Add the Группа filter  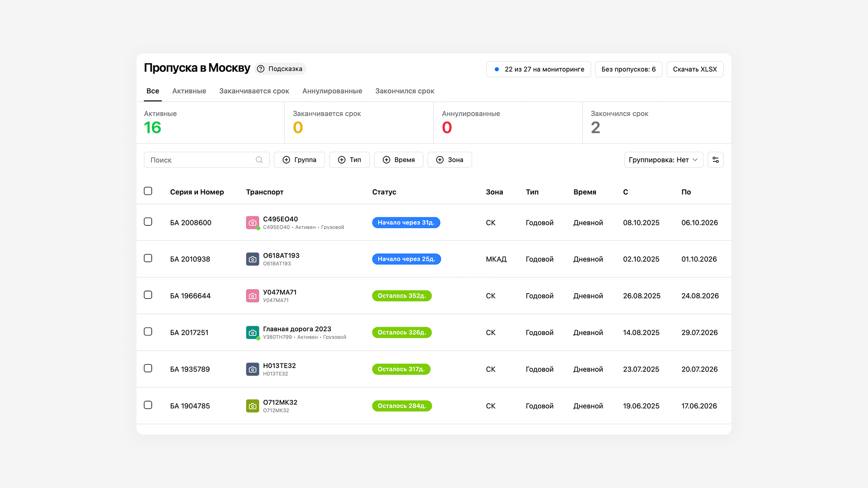click(x=299, y=160)
